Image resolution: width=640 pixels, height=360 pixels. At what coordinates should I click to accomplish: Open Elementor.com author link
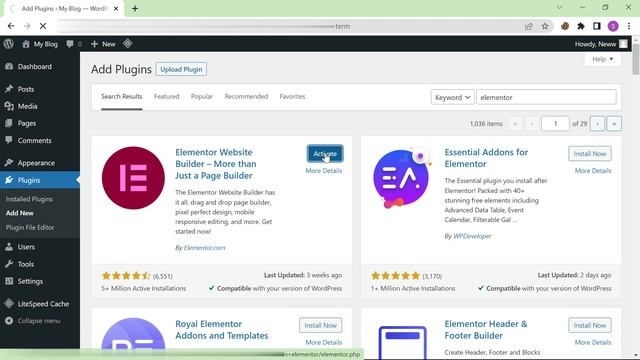[204, 248]
